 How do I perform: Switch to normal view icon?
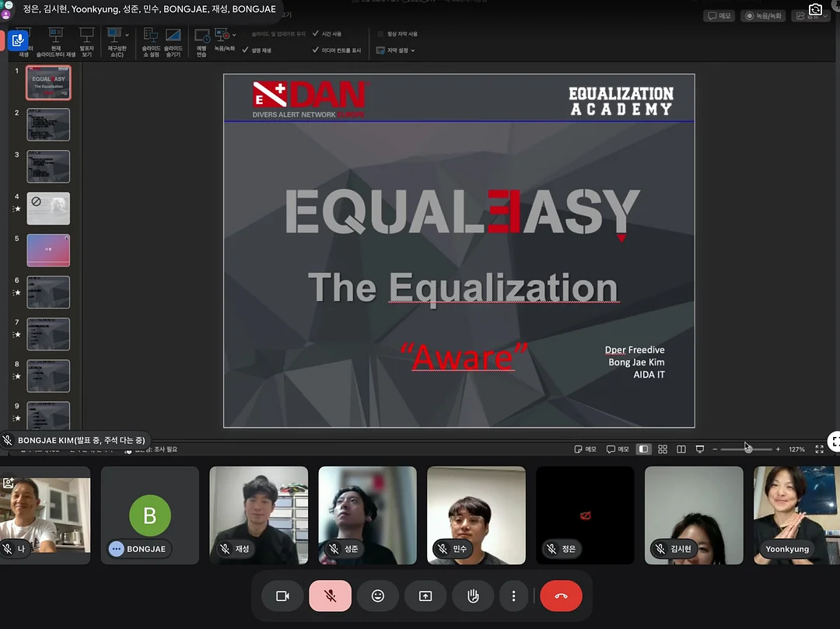[643, 449]
